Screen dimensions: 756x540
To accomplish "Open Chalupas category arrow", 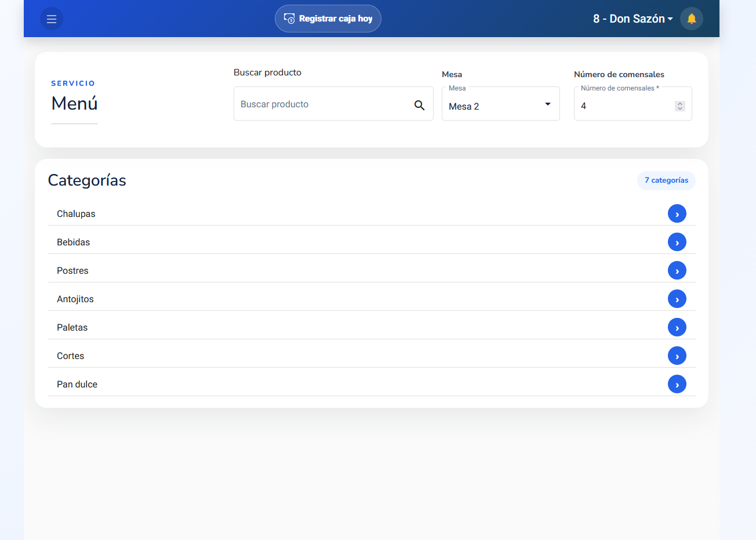I will (677, 213).
